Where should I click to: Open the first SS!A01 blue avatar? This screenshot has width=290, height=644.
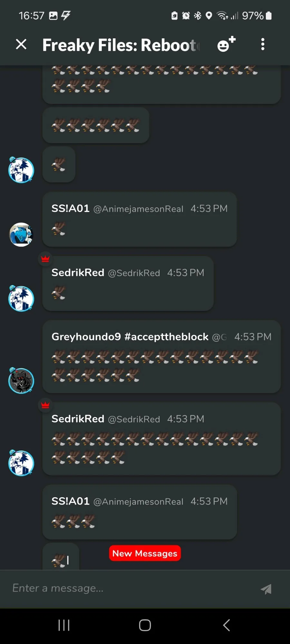21,234
